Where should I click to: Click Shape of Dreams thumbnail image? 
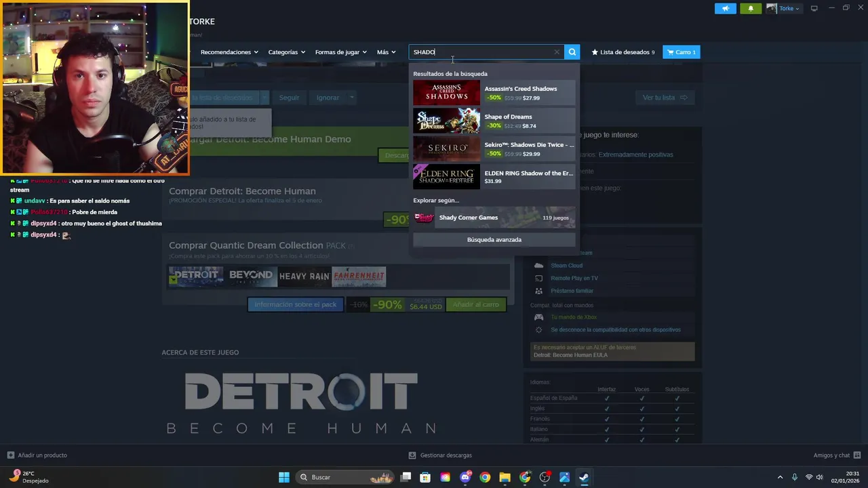coord(446,121)
